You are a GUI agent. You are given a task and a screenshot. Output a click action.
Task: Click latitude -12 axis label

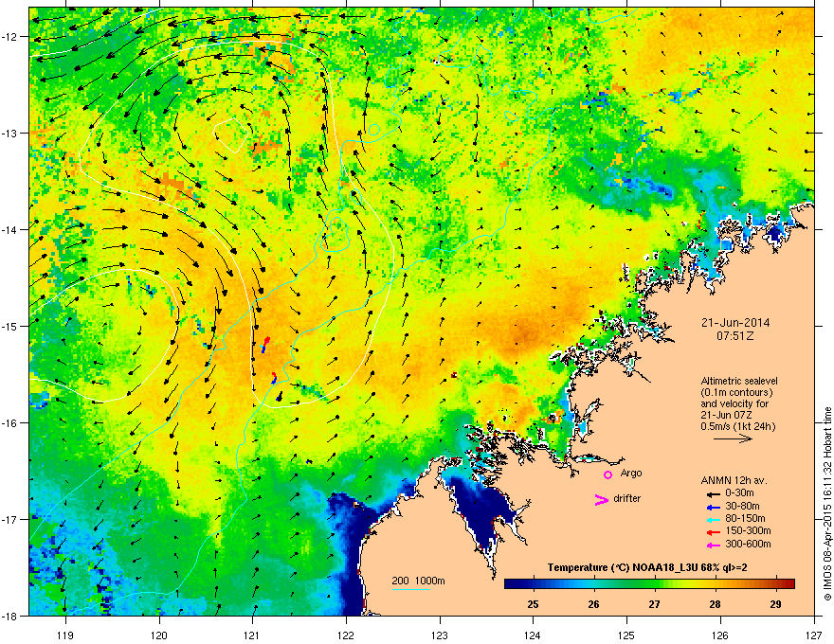[x=10, y=37]
